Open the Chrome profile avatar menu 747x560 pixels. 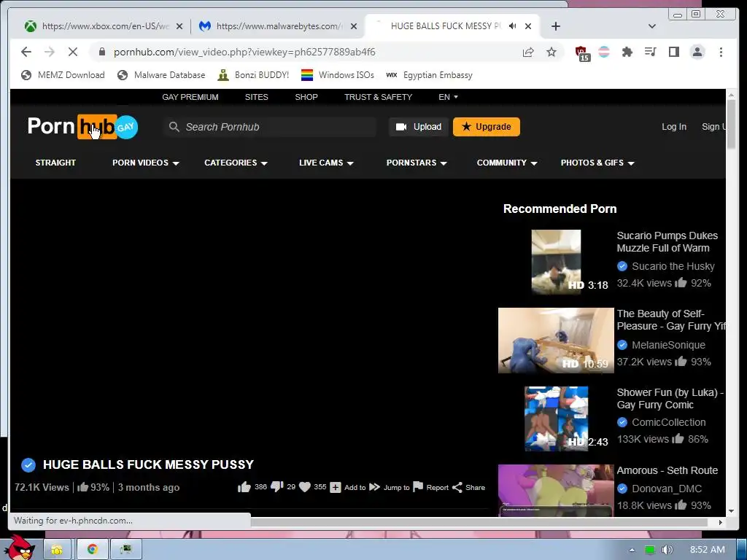tap(697, 52)
